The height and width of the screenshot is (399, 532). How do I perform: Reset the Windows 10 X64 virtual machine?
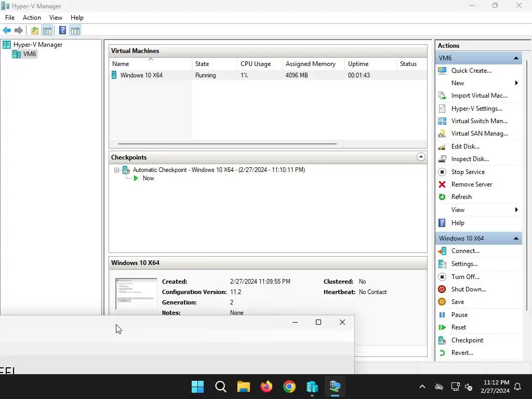[x=458, y=327]
